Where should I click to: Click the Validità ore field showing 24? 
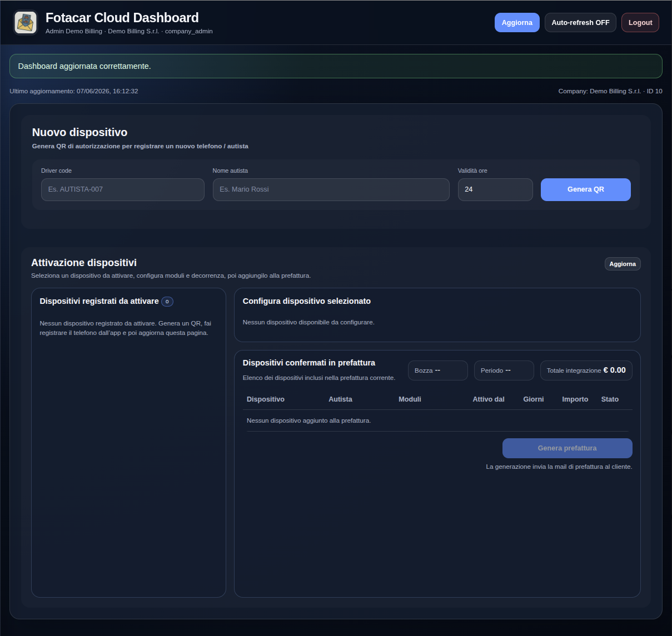pos(495,189)
